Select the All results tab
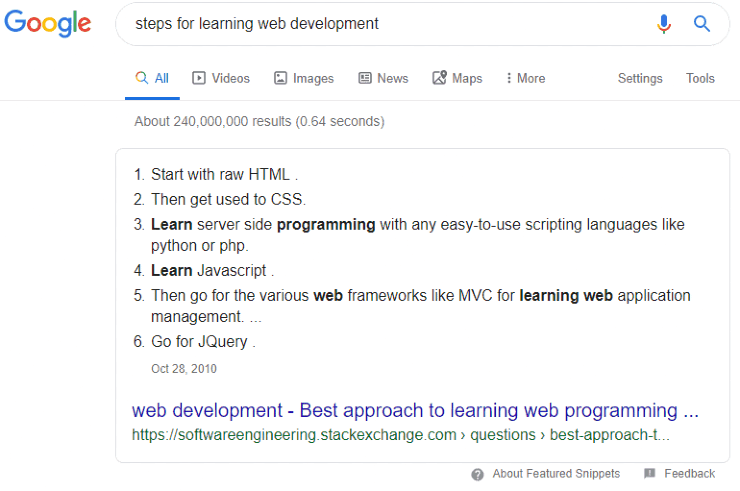 pyautogui.click(x=152, y=78)
